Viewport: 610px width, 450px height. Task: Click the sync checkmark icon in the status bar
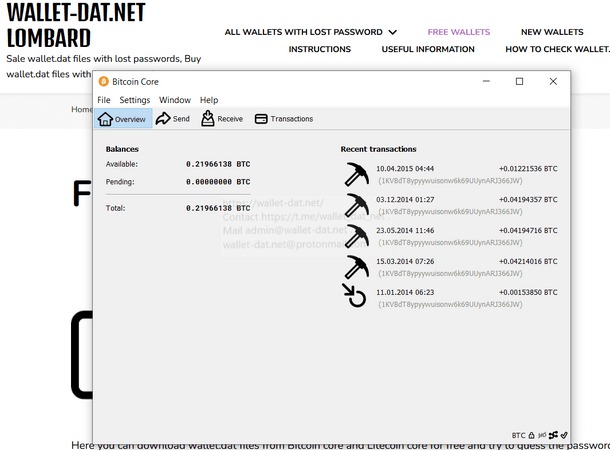[564, 435]
